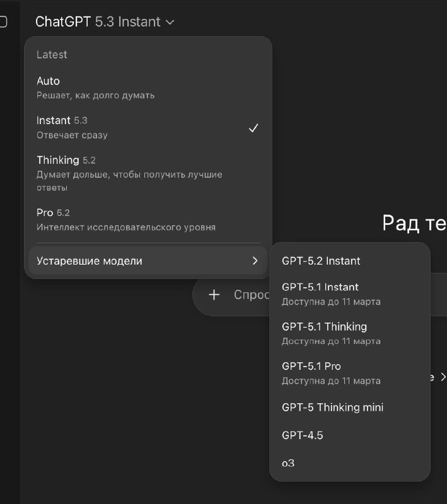
Task: Click the right chevron at screen edge
Action: [x=443, y=377]
